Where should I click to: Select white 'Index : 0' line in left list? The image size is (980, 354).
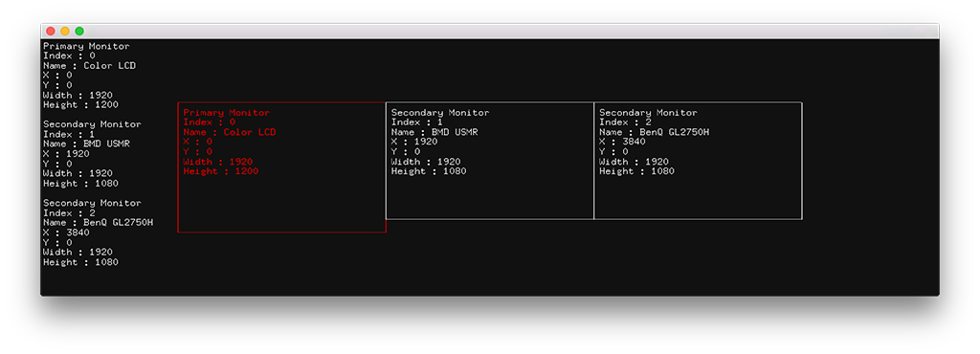[69, 55]
